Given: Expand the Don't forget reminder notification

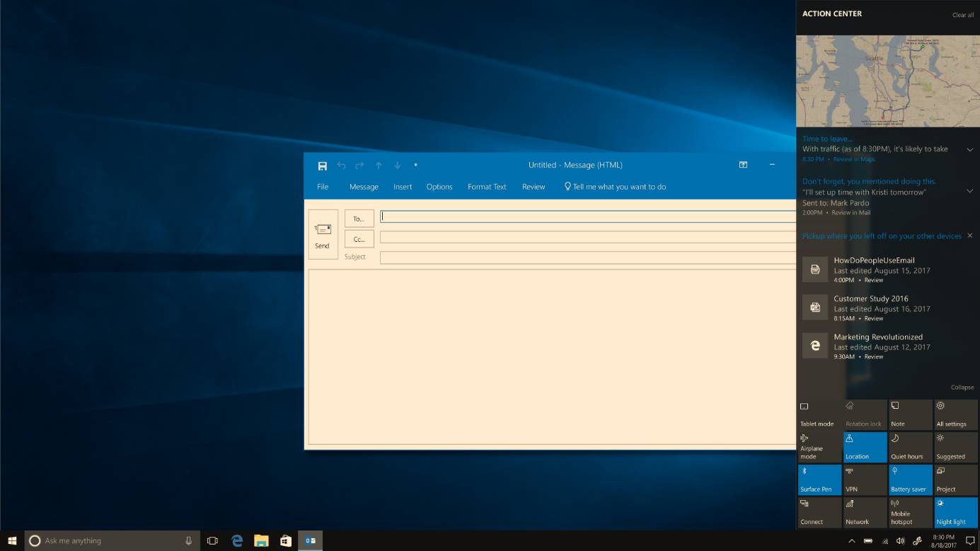Looking at the screenshot, I should click(x=970, y=191).
